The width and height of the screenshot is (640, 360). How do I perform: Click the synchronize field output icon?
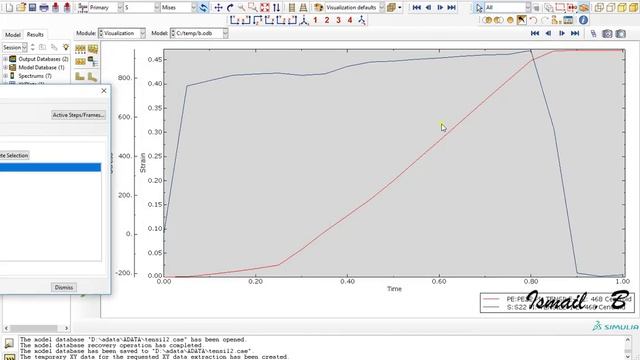[x=203, y=7]
